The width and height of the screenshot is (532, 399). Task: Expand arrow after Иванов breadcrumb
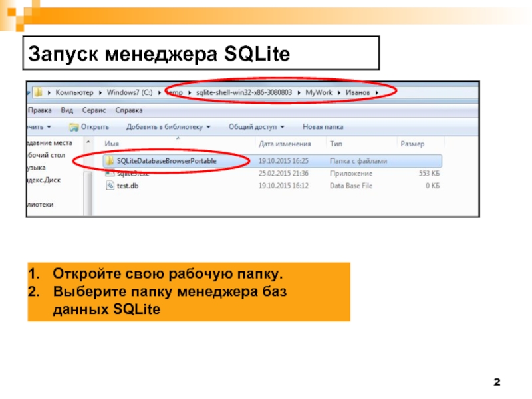[376, 92]
